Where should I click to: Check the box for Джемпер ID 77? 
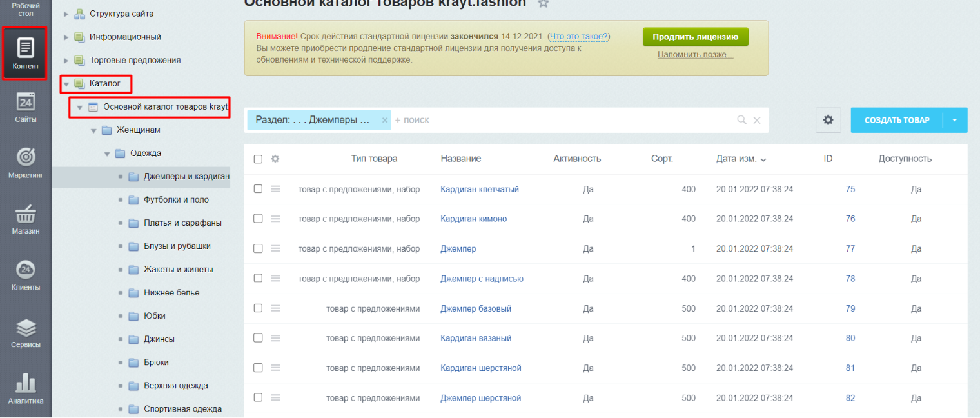click(258, 248)
